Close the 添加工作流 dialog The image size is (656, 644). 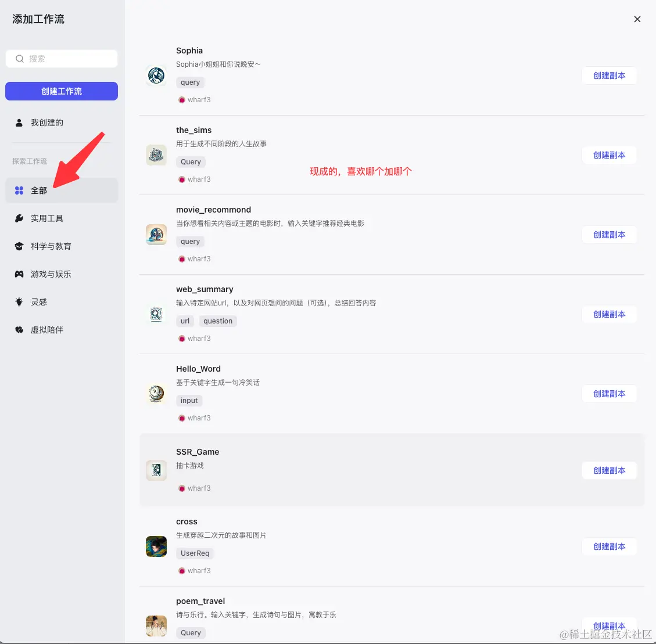[x=637, y=19]
